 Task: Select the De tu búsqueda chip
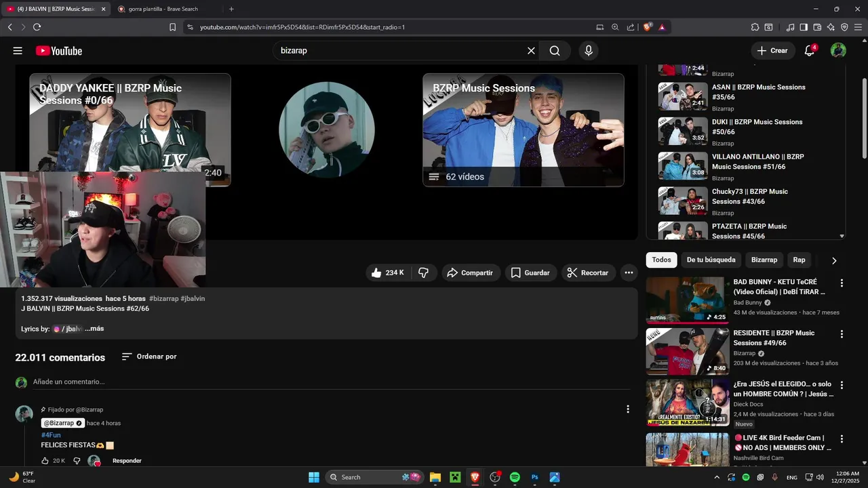[711, 260]
